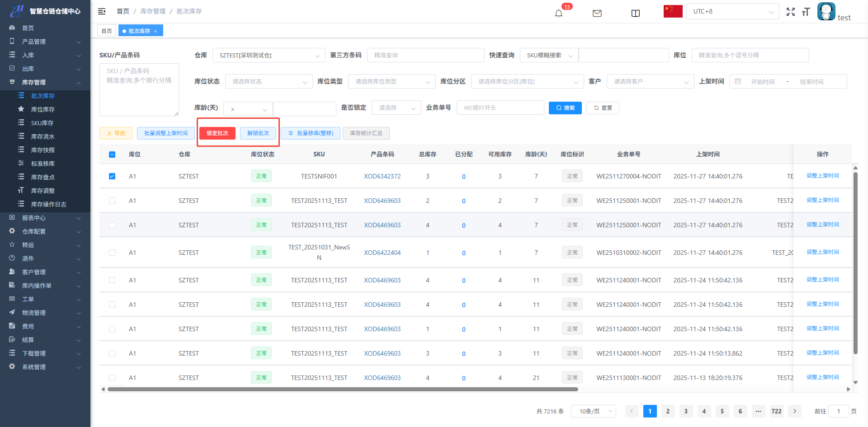Click the font size icon
Screen dimensions: 868x427
[x=806, y=12]
